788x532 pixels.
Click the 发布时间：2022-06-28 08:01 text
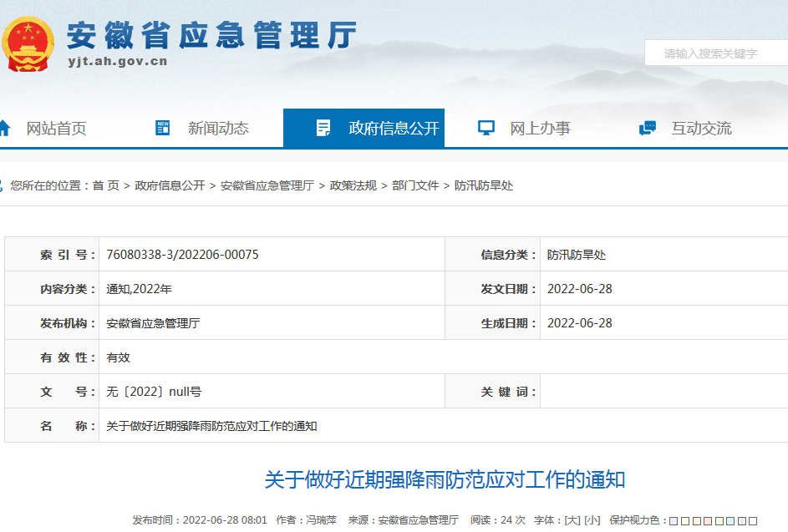200,520
